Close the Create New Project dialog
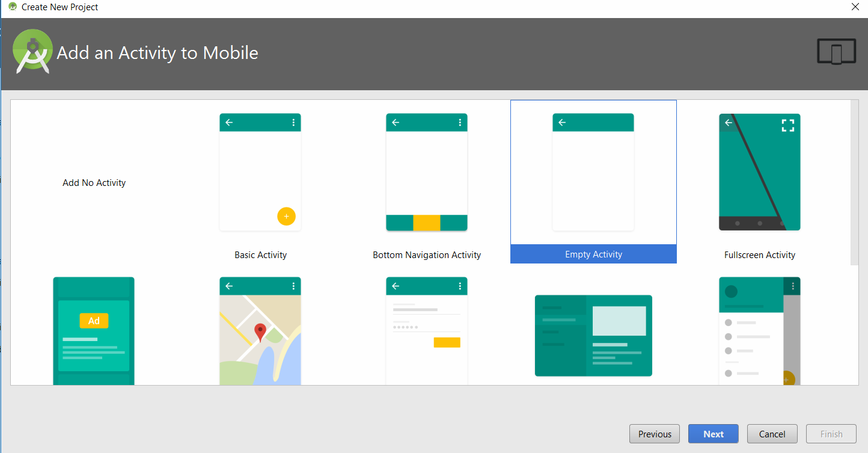The height and width of the screenshot is (453, 868). pos(855,7)
